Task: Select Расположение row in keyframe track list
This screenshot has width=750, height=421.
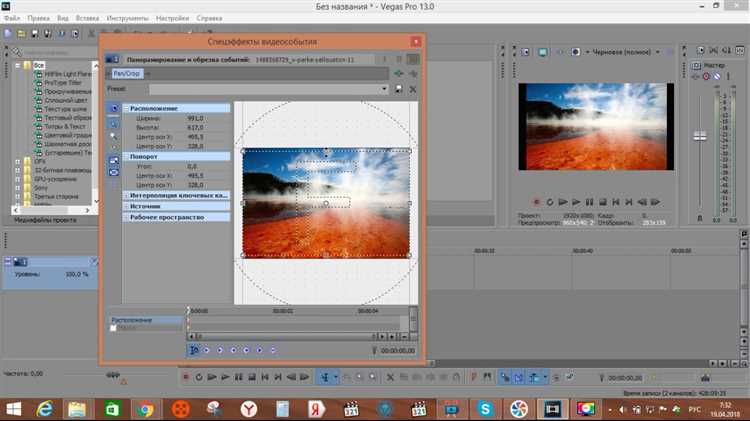Action: 145,320
